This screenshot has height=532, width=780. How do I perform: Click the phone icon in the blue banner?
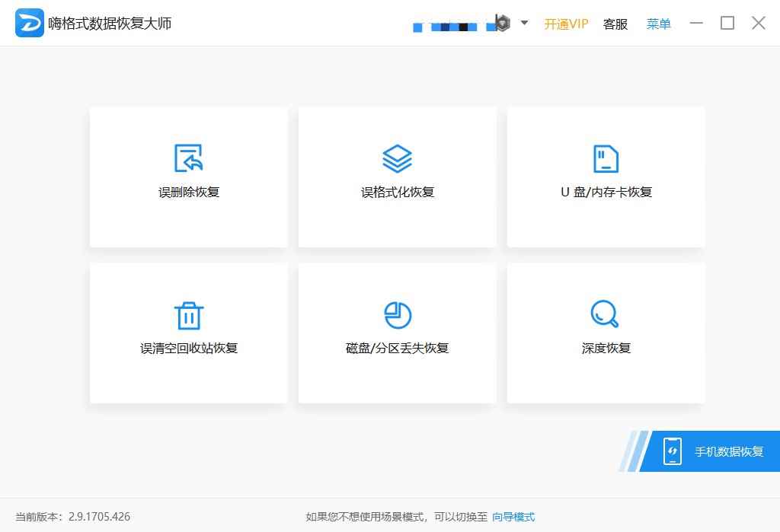672,451
